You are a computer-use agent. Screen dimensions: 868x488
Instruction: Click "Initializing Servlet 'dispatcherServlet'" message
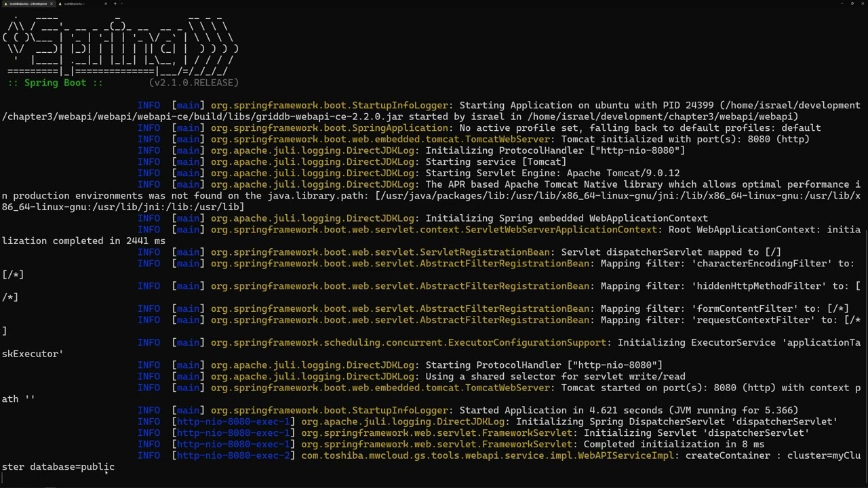696,433
